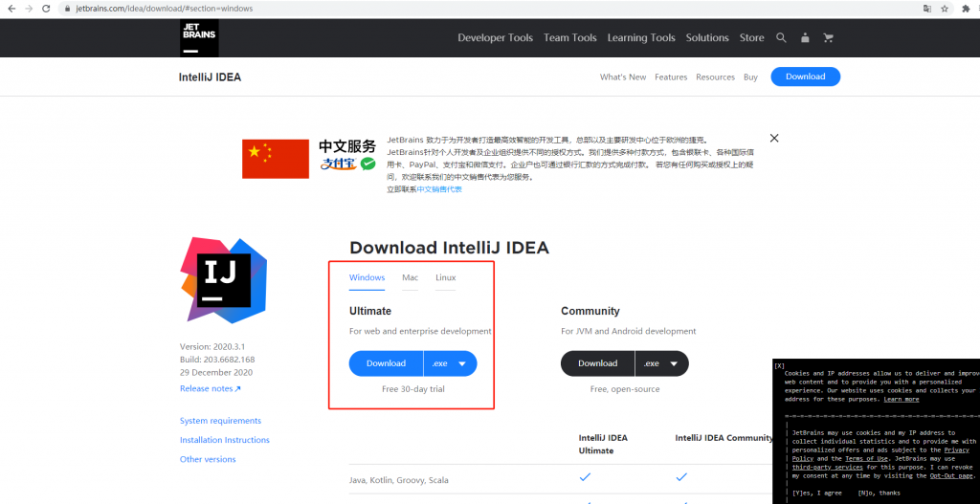980x504 pixels.
Task: Bookmark this page with the star icon
Action: (945, 9)
